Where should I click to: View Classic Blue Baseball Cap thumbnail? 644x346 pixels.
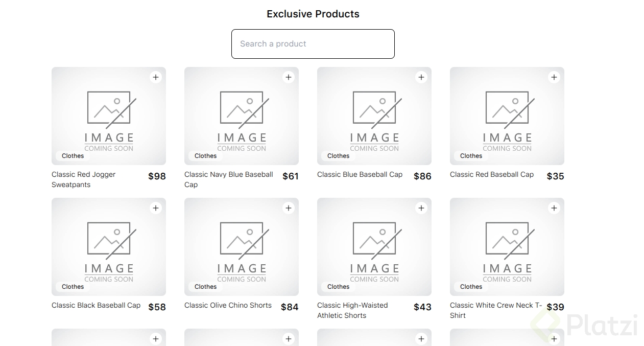[374, 116]
